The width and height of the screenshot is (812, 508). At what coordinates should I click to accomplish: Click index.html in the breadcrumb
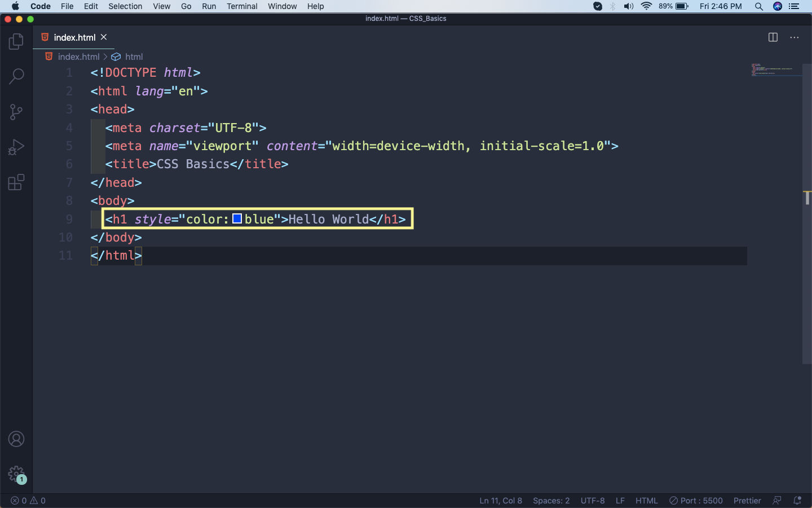tap(78, 56)
